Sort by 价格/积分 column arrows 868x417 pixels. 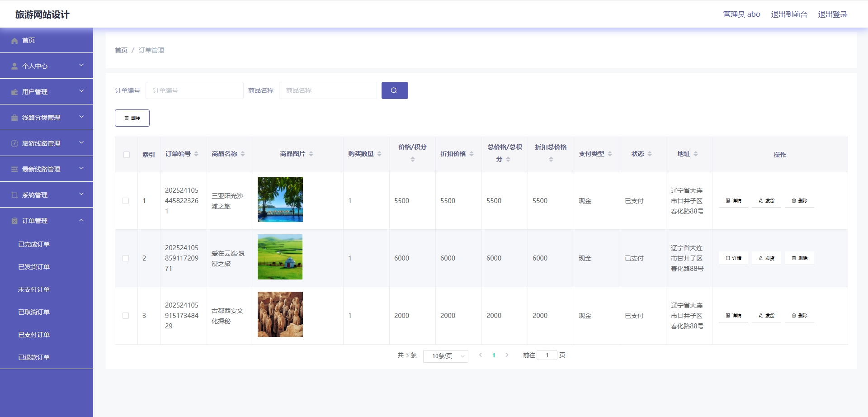[x=413, y=160]
